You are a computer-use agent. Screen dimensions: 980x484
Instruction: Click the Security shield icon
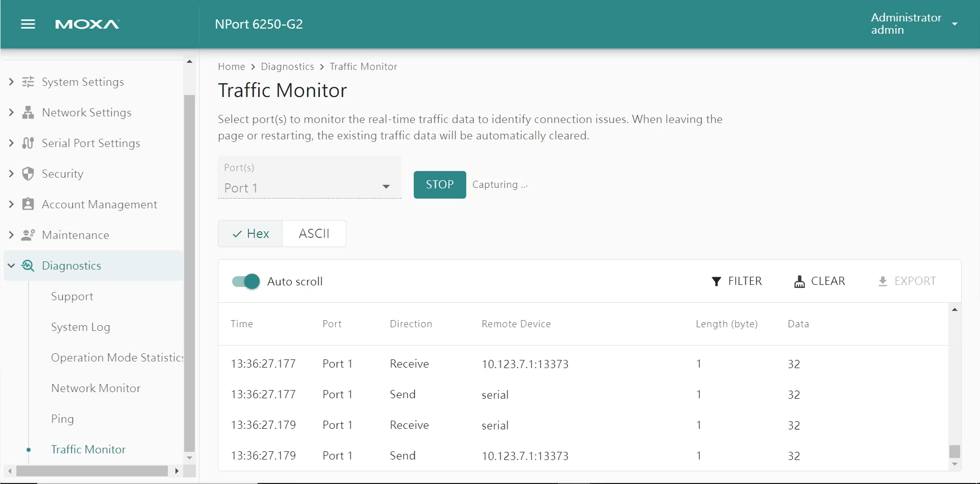[x=28, y=174]
